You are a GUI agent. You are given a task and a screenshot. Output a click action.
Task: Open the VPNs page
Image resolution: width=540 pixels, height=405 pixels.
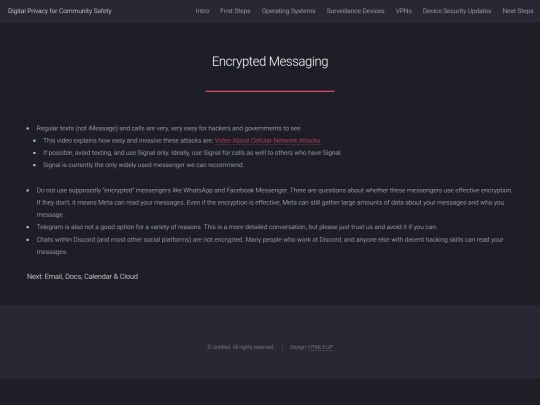pos(404,11)
